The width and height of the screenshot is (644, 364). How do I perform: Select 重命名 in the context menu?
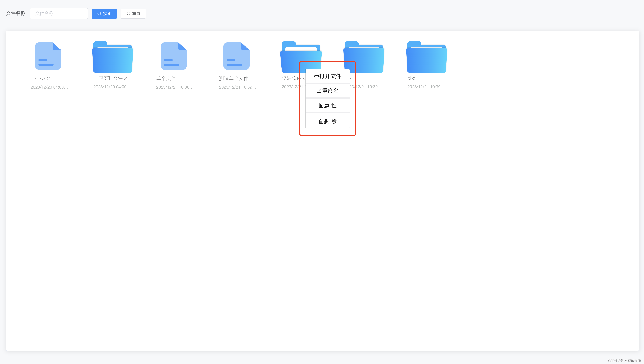click(x=328, y=91)
